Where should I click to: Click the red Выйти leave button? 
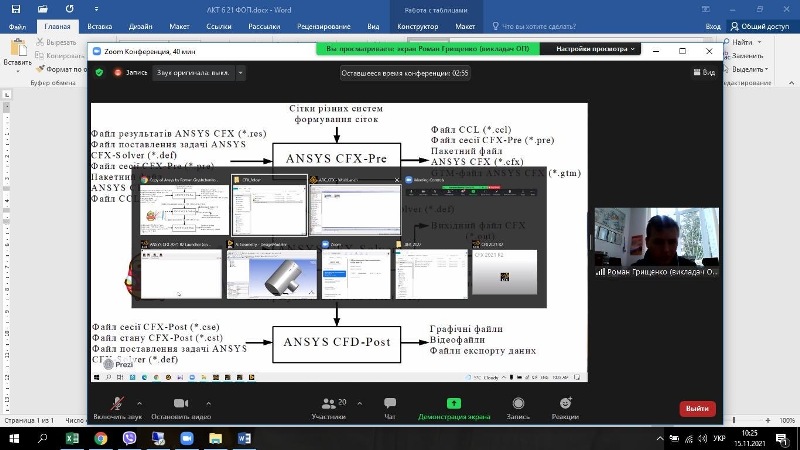click(697, 409)
